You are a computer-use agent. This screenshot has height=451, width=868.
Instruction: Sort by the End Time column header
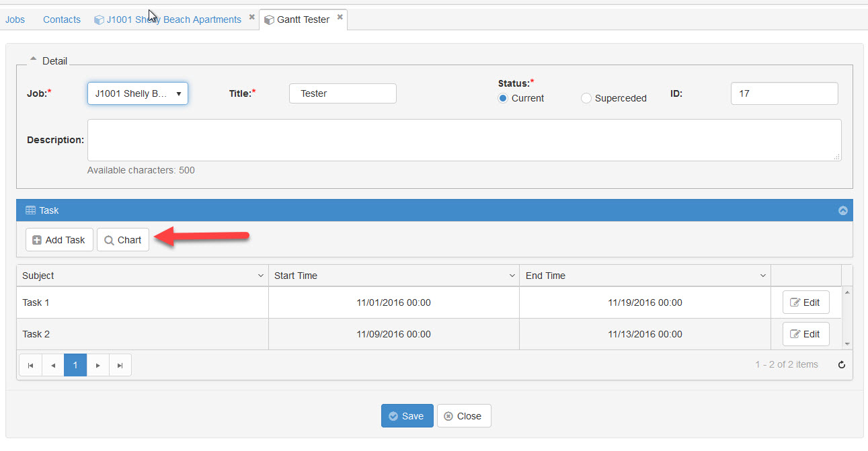pos(645,276)
